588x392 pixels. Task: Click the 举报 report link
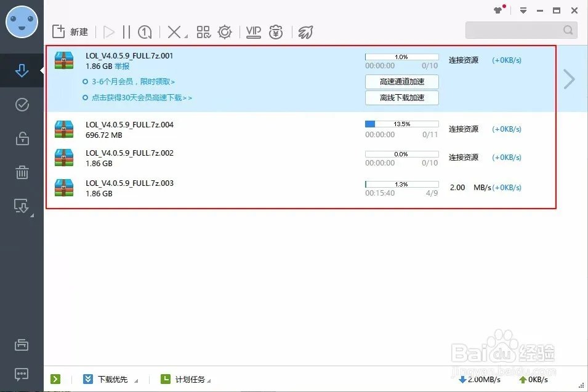tap(122, 66)
